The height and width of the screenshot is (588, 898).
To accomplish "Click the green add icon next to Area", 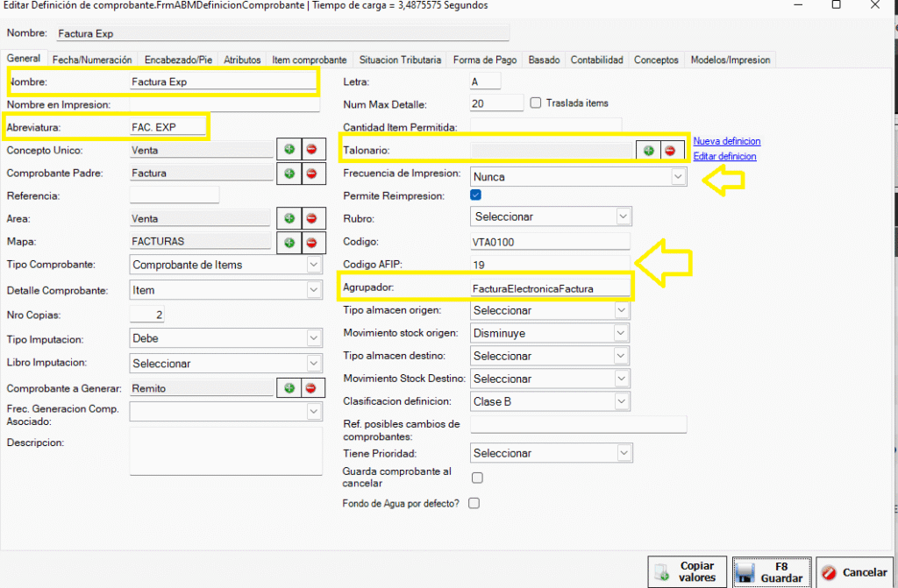I will coord(289,218).
